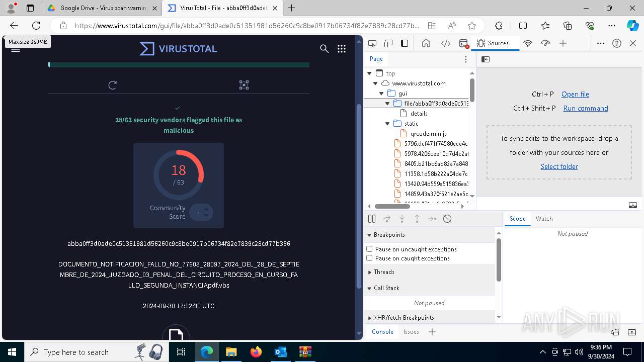Open the 5796.dcf471f74580ece4c file

(431, 144)
